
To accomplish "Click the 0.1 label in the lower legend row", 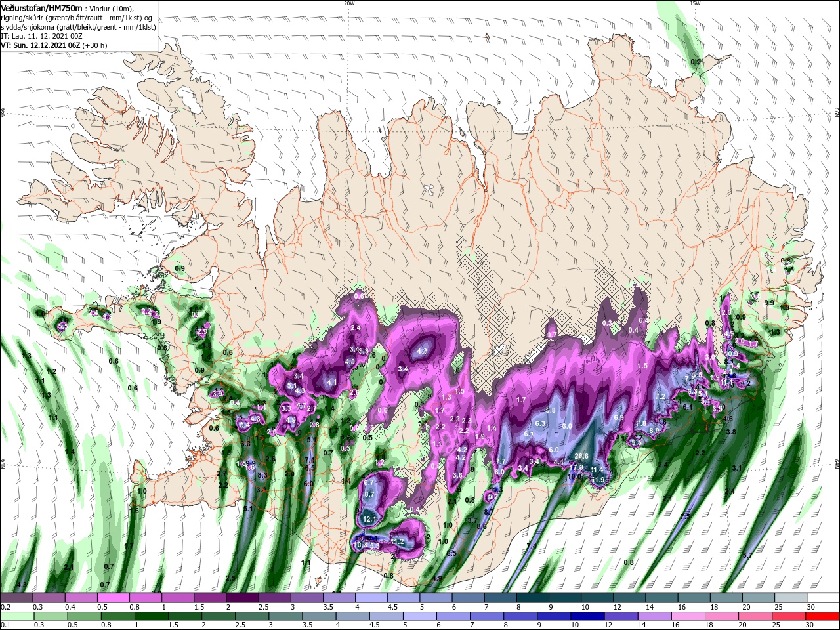I will pyautogui.click(x=6, y=626).
